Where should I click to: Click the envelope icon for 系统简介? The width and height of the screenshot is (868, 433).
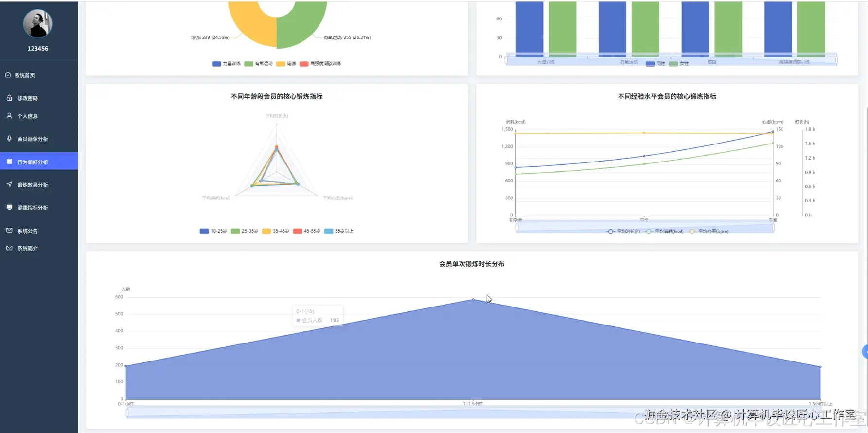9,248
